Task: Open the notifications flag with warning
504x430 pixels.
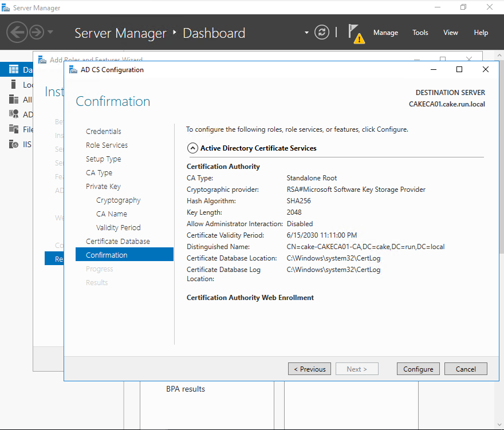Action: [x=356, y=34]
